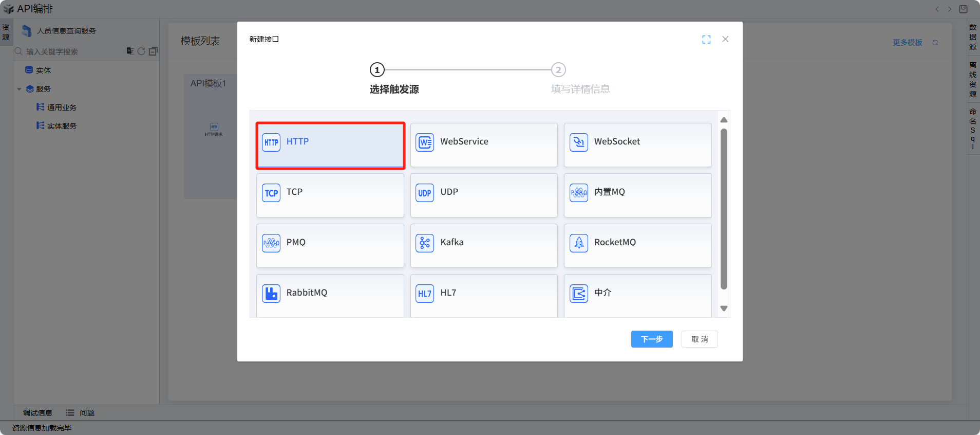Choose the WebSocket trigger icon
The width and height of the screenshot is (980, 435).
(x=578, y=142)
